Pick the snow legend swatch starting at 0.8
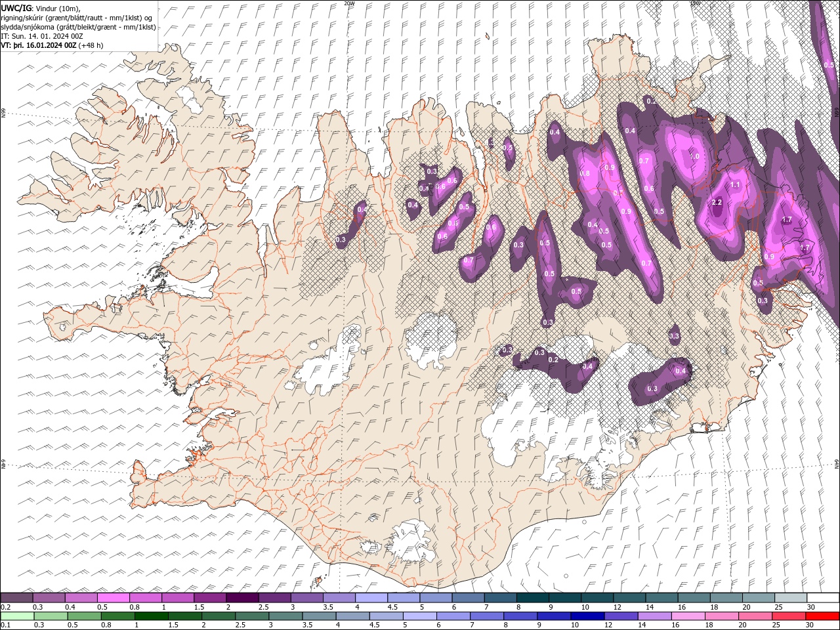Screen dimensions: 840x630 click(146, 598)
